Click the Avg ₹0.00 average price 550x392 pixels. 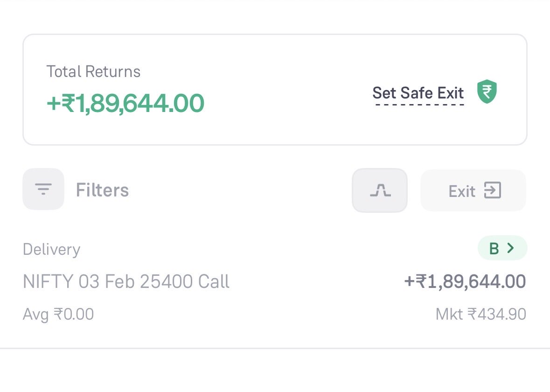tap(58, 314)
